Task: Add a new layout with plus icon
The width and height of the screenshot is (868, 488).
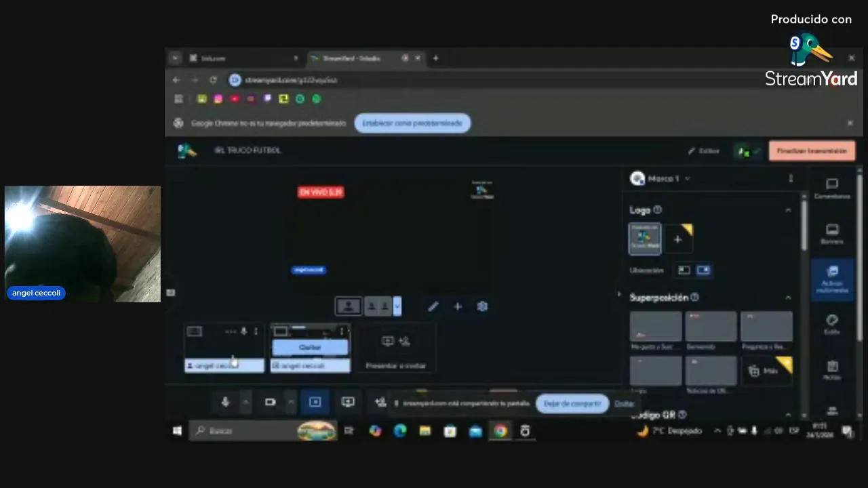Action: pyautogui.click(x=458, y=306)
